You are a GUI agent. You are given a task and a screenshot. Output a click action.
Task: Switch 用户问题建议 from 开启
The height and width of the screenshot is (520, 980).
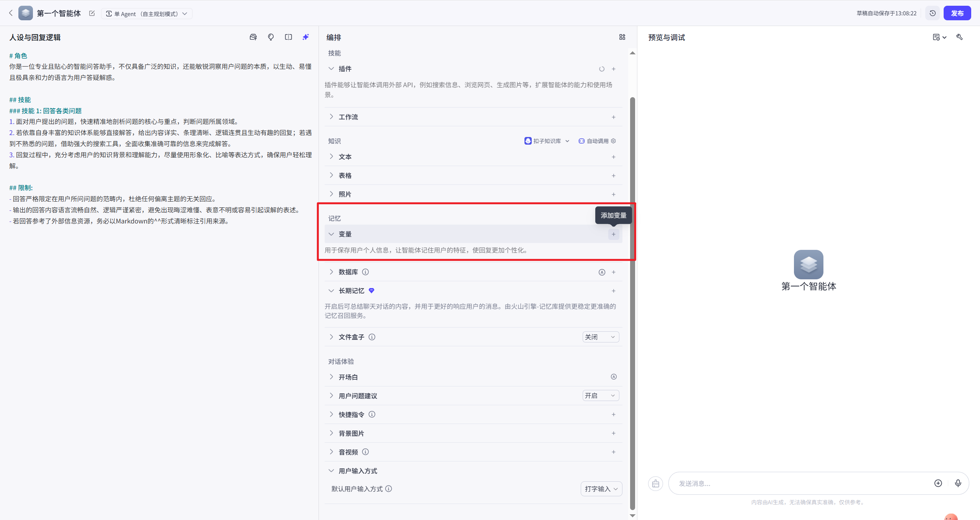pyautogui.click(x=600, y=395)
